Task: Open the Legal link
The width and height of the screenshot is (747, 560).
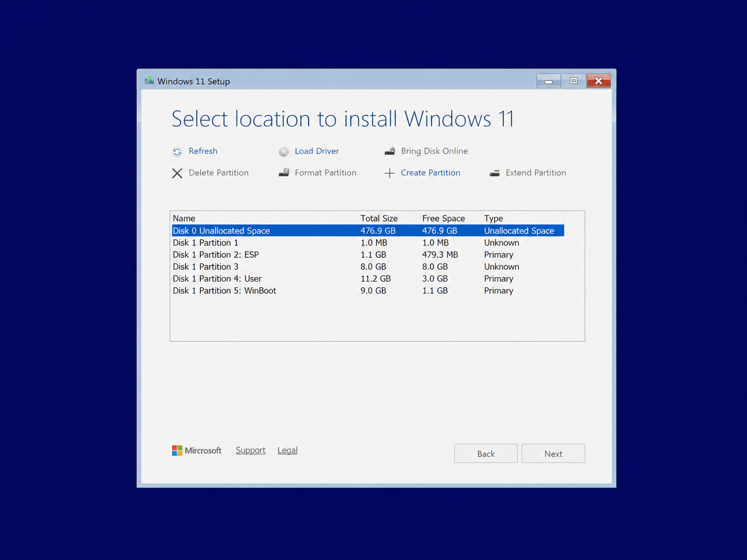Action: pyautogui.click(x=287, y=450)
